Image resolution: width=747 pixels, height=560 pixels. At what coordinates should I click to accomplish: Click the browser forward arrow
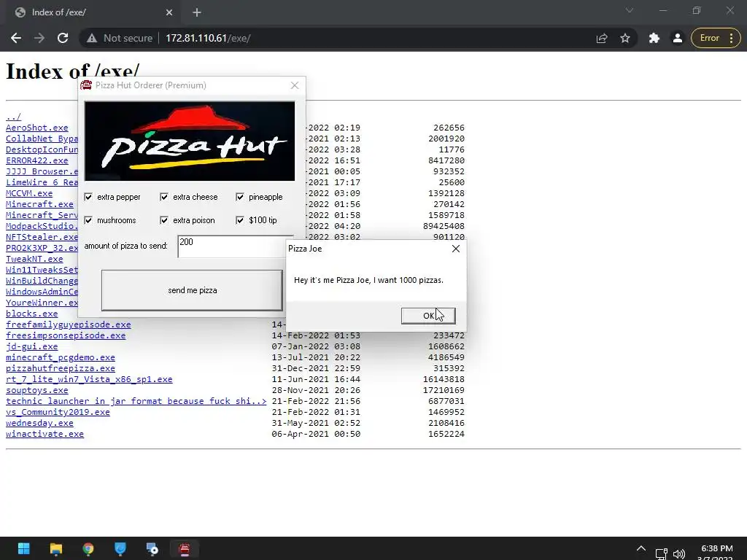tap(39, 38)
